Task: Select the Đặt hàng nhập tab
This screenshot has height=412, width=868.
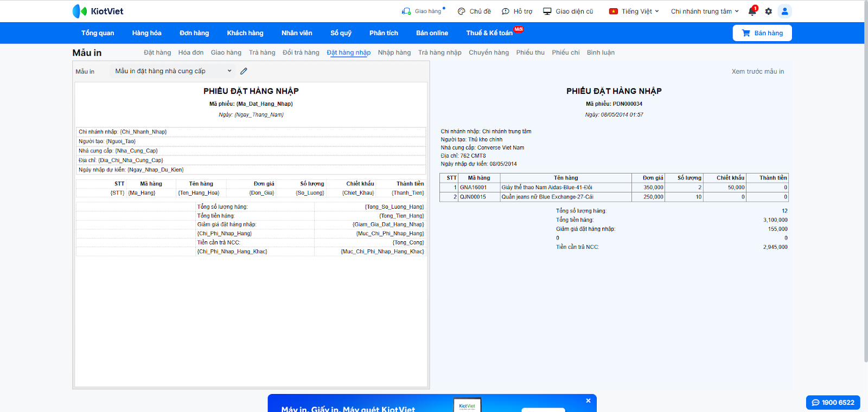Action: (349, 53)
